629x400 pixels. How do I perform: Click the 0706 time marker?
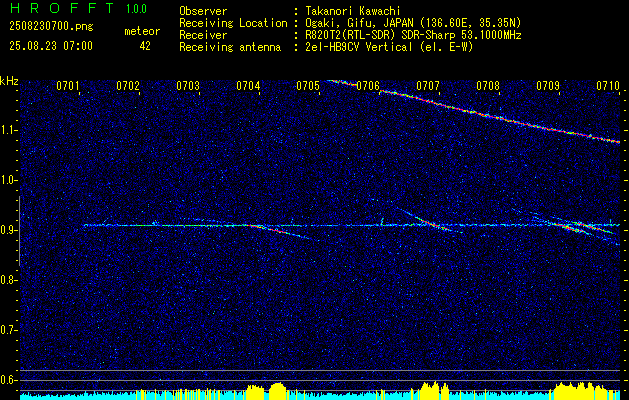[x=368, y=85]
